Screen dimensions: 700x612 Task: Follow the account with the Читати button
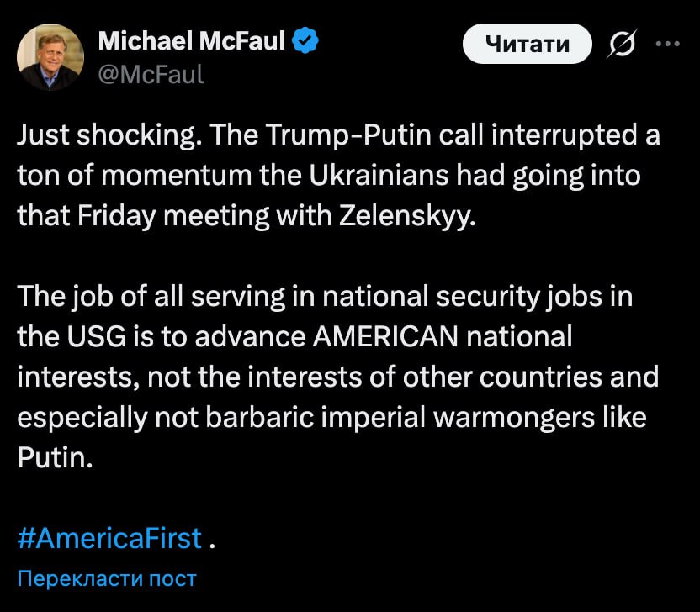528,44
